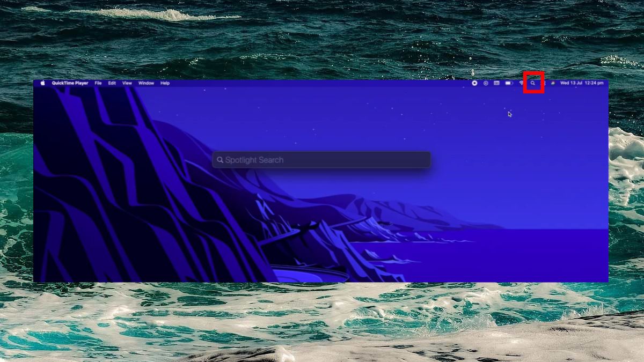Click the Siri icon near the clock
This screenshot has width=644, height=362.
pos(553,83)
